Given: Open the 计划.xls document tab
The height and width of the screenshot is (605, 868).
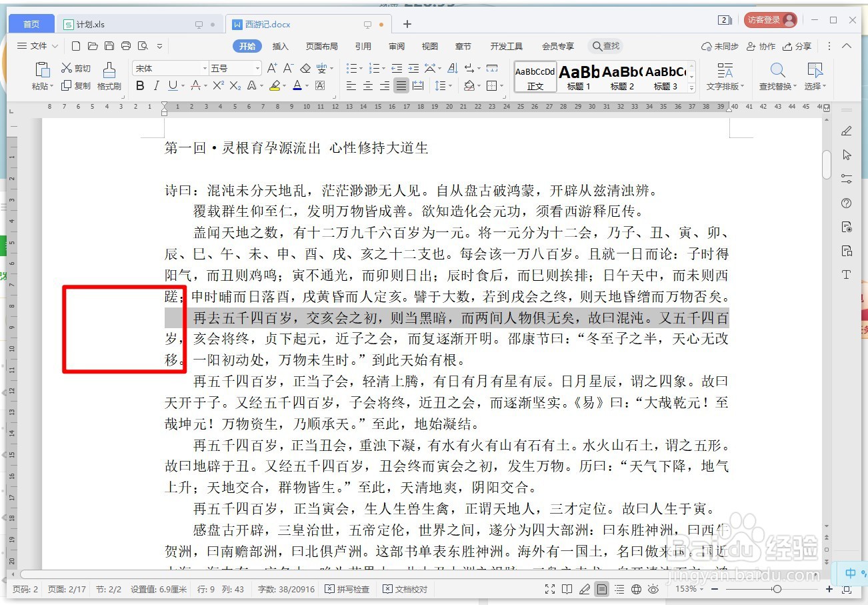Looking at the screenshot, I should pyautogui.click(x=90, y=23).
